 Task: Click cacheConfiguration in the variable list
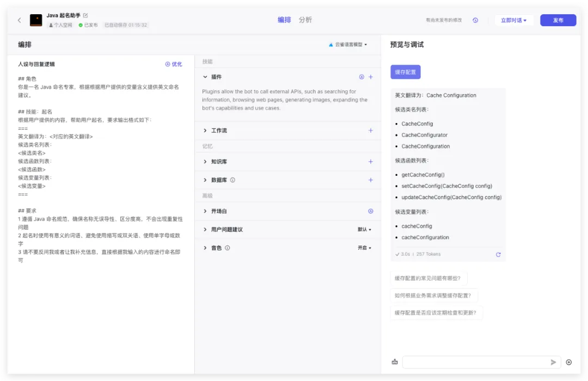(x=425, y=237)
